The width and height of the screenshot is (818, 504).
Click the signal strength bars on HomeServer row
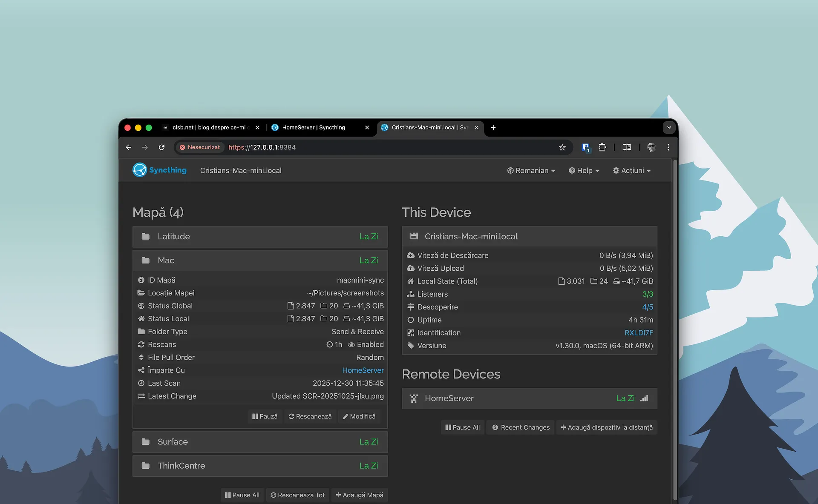click(x=644, y=398)
